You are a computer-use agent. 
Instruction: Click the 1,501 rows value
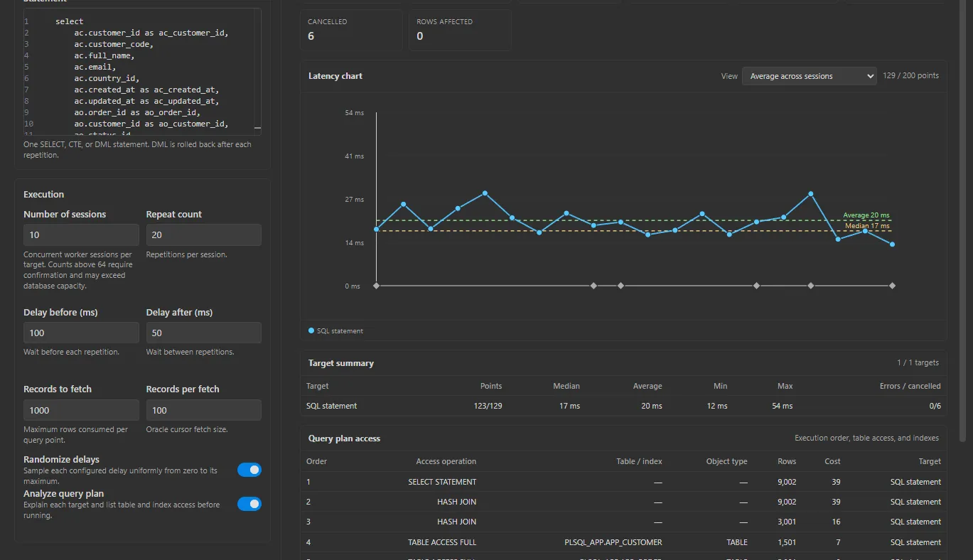click(787, 542)
